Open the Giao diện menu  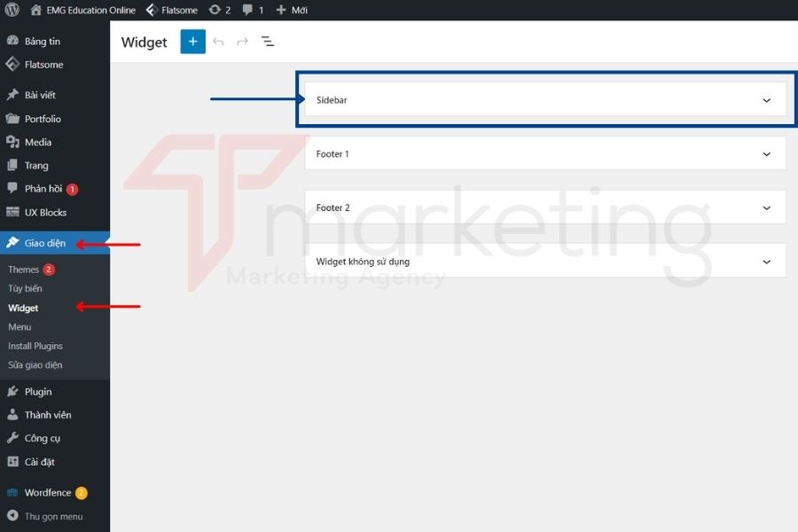tap(45, 243)
